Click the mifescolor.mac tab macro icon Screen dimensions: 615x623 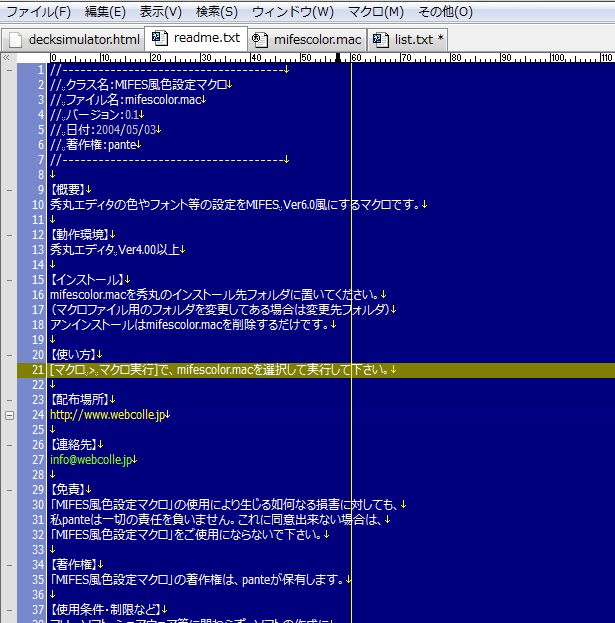[x=261, y=39]
